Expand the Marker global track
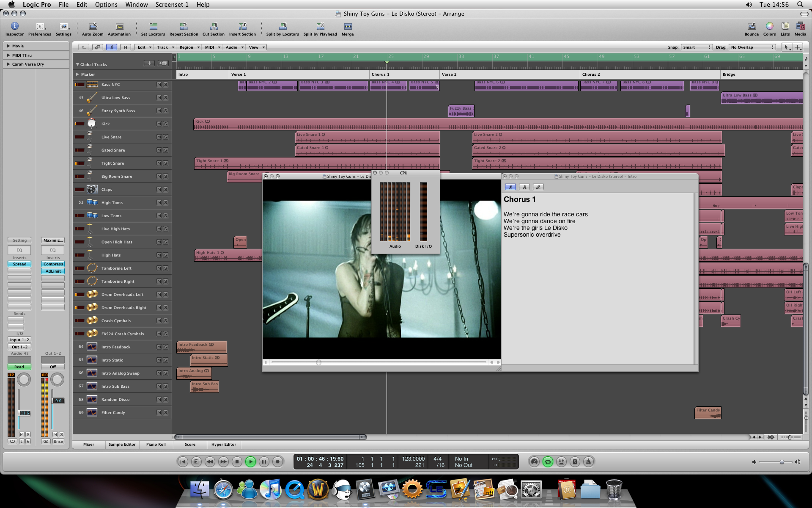Viewport: 812px width, 508px height. [x=77, y=74]
